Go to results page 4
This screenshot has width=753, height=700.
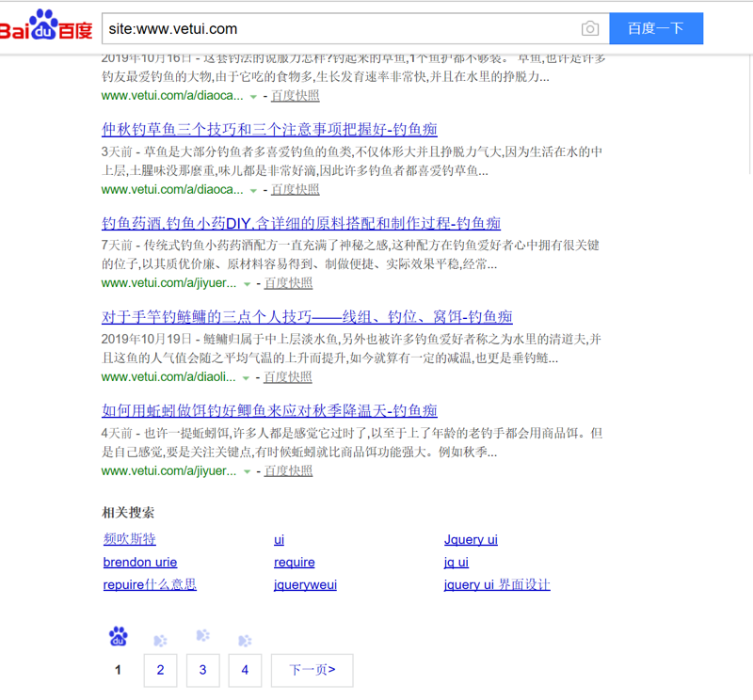point(245,670)
